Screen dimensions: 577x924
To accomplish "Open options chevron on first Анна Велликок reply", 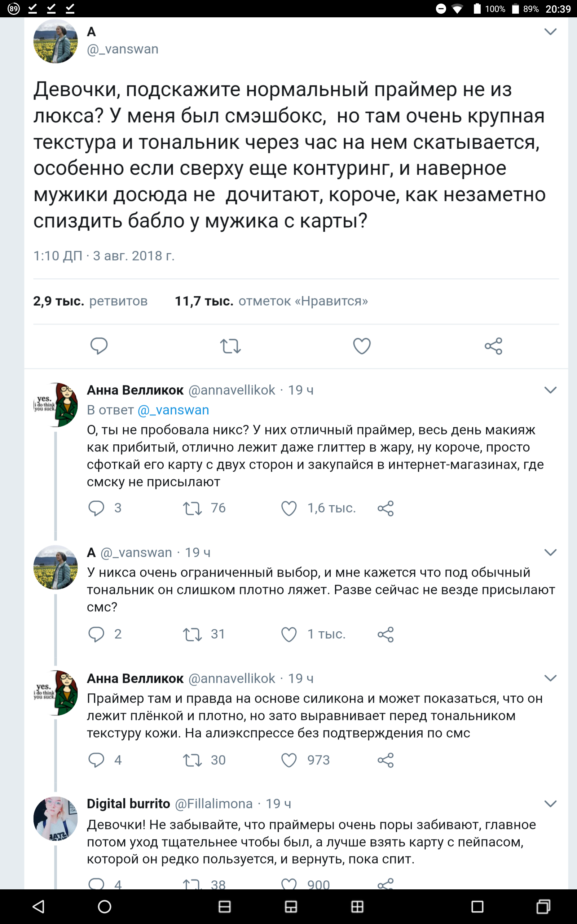I will pos(550,390).
